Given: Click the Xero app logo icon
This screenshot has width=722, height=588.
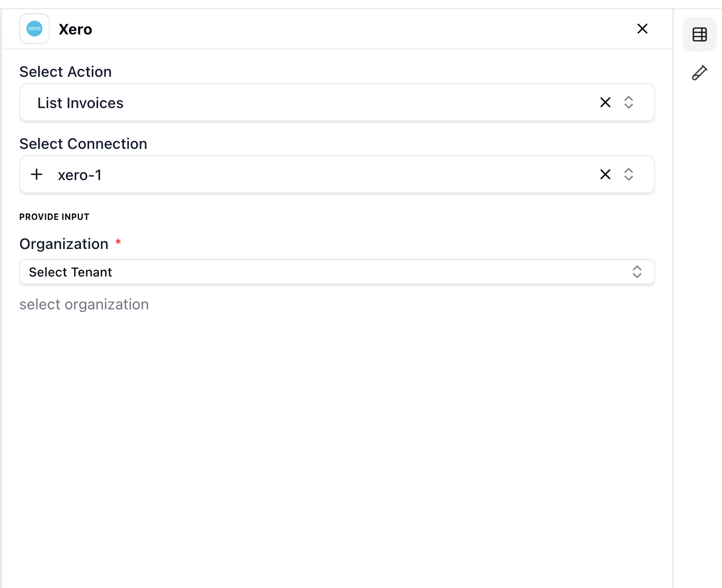Looking at the screenshot, I should pos(34,29).
